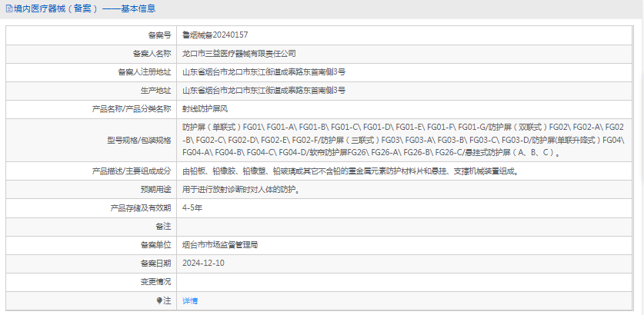Click the description beginning 由铅板、铅橡胶

click(350, 171)
